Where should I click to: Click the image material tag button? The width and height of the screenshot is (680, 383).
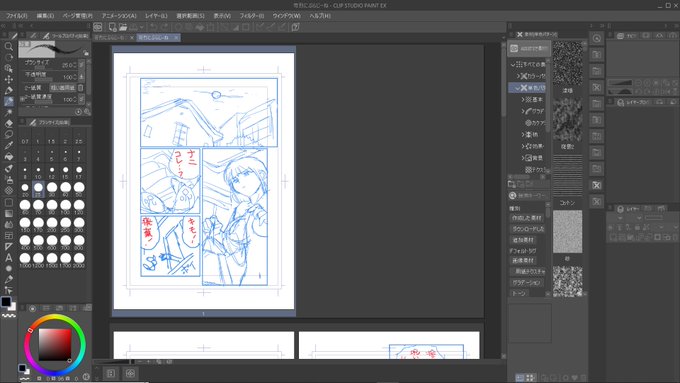[523, 260]
